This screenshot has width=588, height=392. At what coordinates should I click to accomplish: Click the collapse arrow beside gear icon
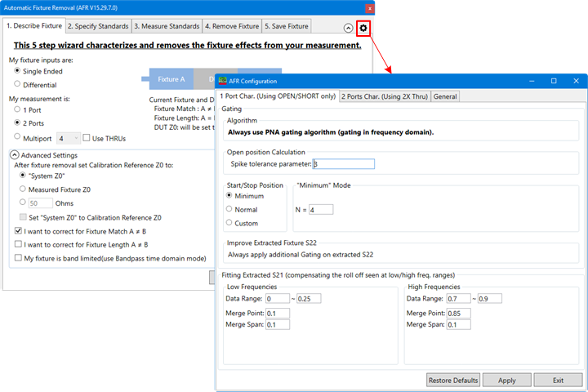[349, 28]
